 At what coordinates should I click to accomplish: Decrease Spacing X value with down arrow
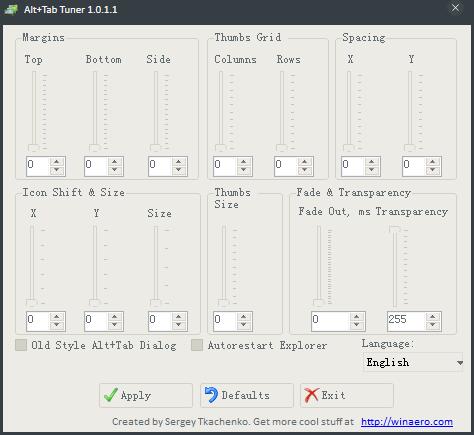[x=372, y=170]
